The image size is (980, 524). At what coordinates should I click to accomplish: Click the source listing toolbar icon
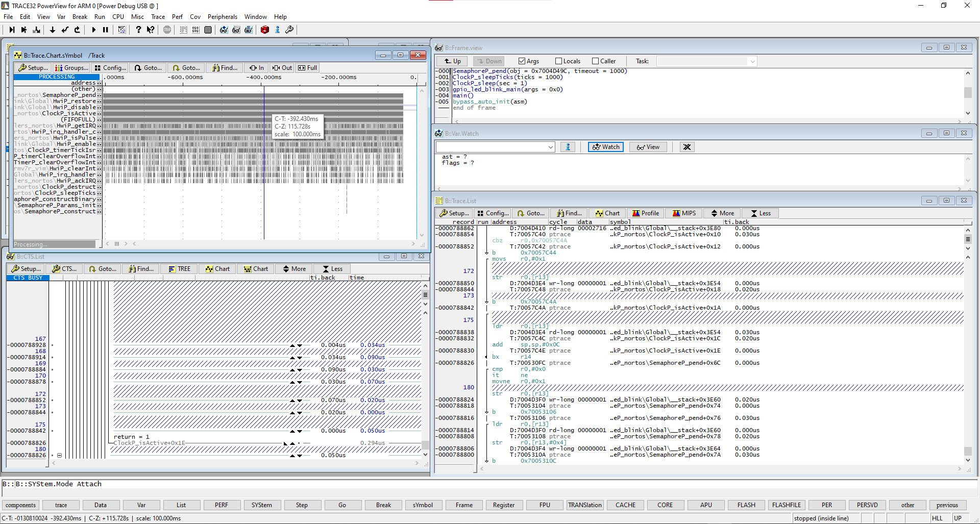[x=183, y=30]
